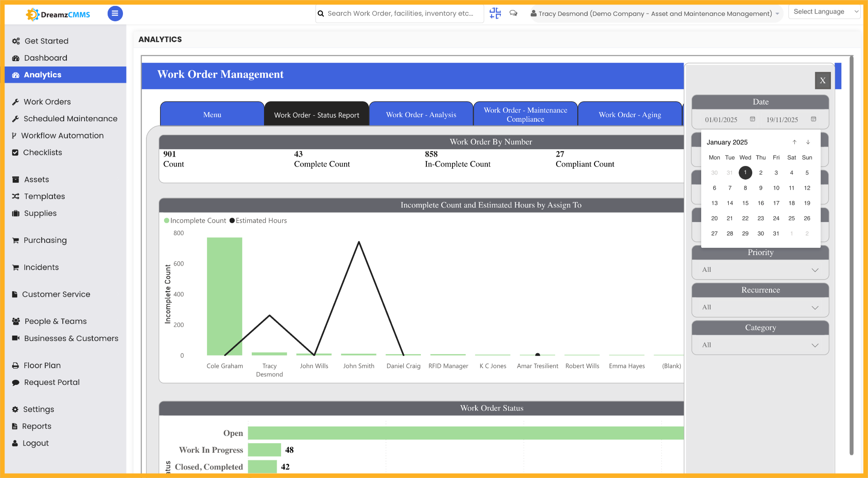Image resolution: width=868 pixels, height=478 pixels.
Task: Expand the Select Language dropdown
Action: (824, 11)
